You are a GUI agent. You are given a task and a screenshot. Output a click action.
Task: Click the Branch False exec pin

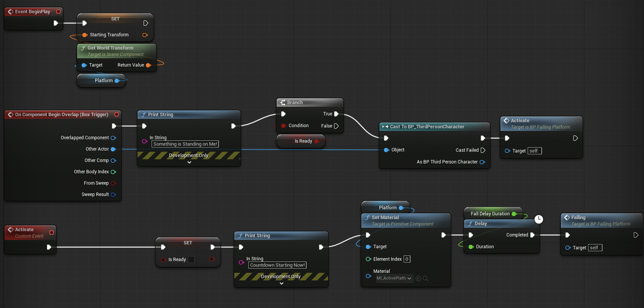(x=336, y=126)
